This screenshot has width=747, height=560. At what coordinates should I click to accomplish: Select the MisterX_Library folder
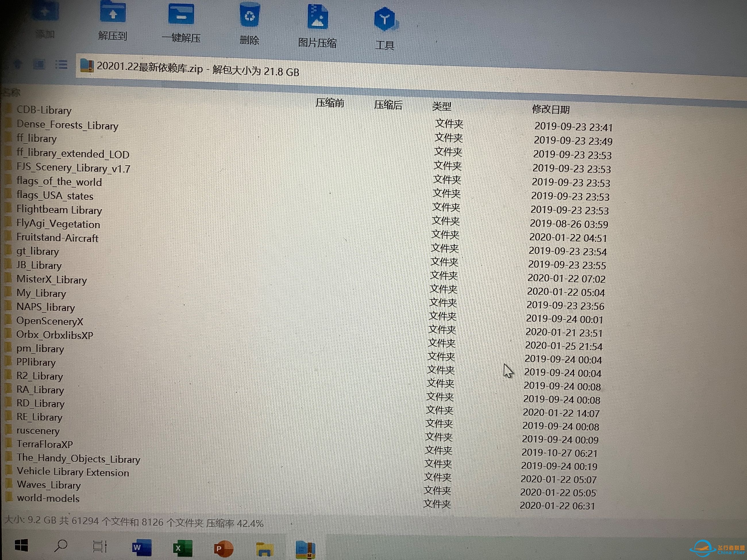pyautogui.click(x=52, y=279)
